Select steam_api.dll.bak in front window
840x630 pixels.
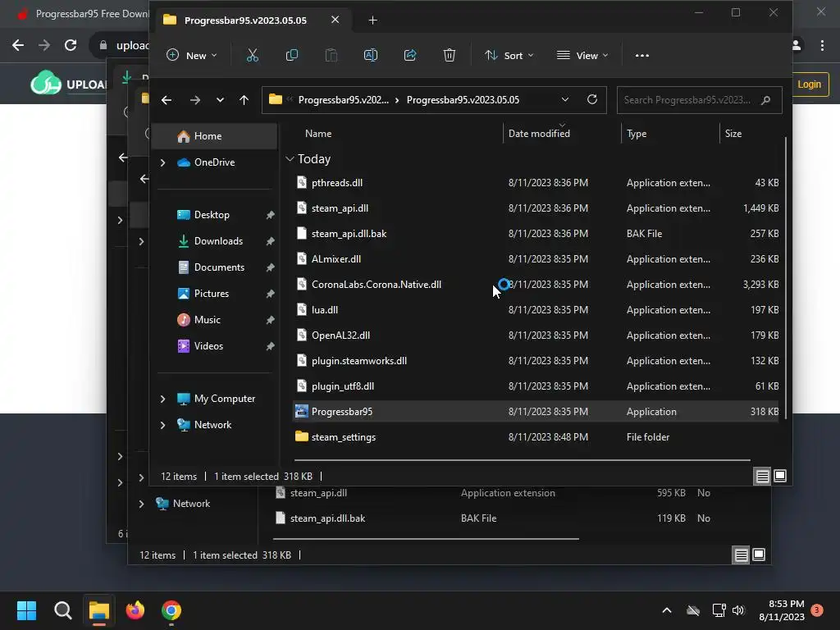535,234
